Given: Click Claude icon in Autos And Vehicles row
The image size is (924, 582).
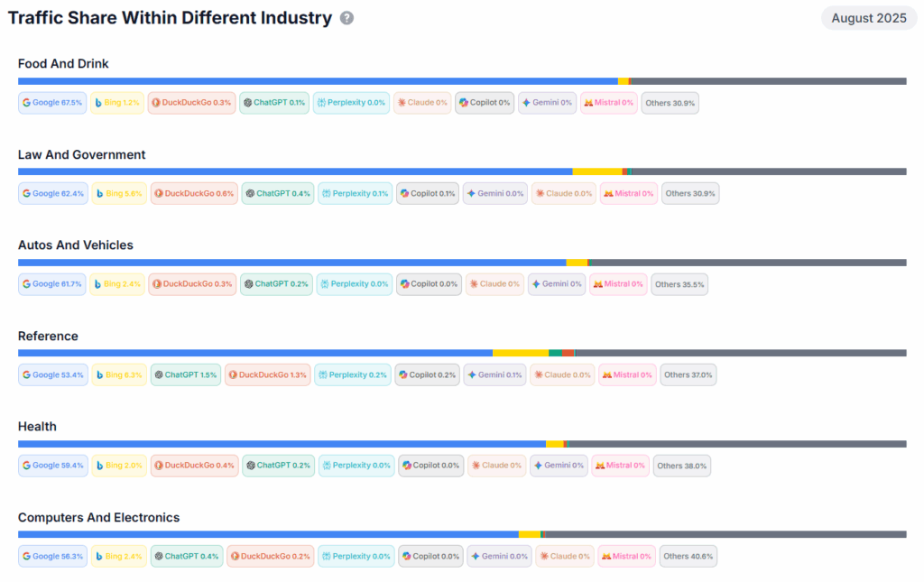Looking at the screenshot, I should pyautogui.click(x=474, y=284).
